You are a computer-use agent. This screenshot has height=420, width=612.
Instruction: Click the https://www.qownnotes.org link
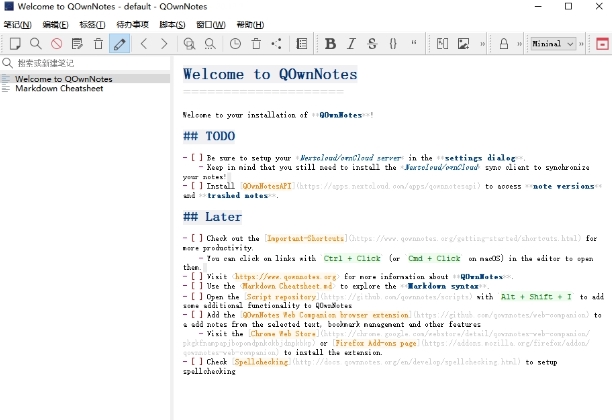[x=286, y=277]
